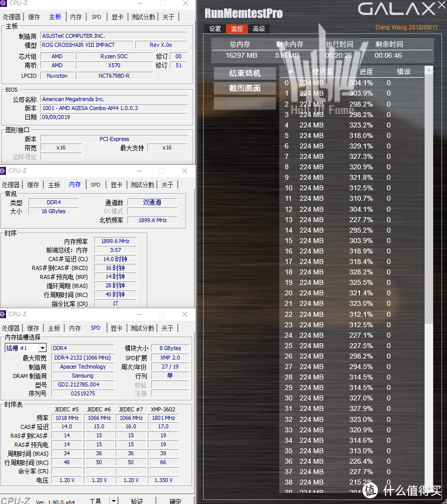Screen dimensions: 447x504
Task: Select SPD tab in top CPU-Z window
Action: point(97,17)
